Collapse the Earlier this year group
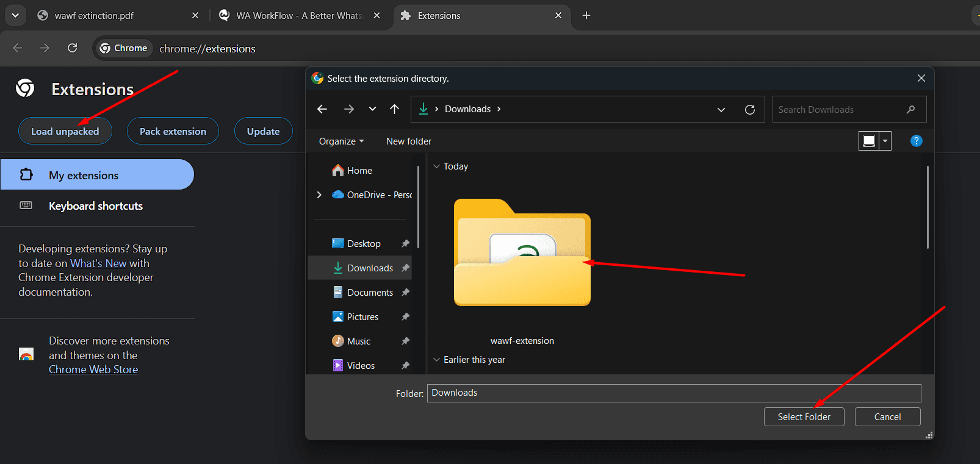This screenshot has height=464, width=980. pyautogui.click(x=436, y=360)
